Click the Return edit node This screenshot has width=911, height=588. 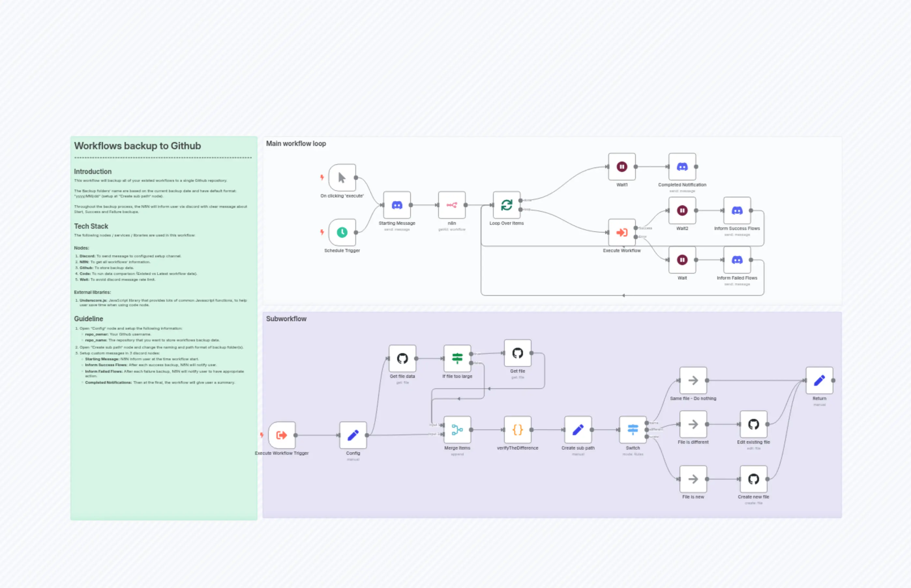[x=819, y=381]
